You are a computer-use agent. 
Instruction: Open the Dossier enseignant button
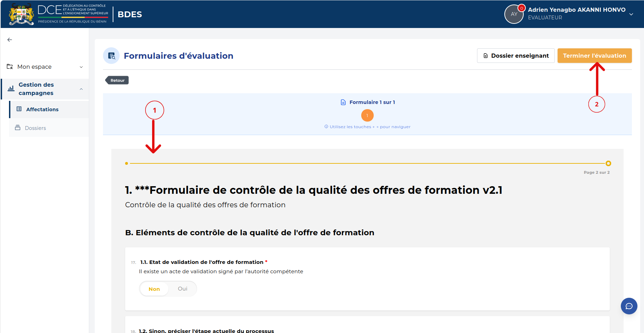click(x=516, y=56)
